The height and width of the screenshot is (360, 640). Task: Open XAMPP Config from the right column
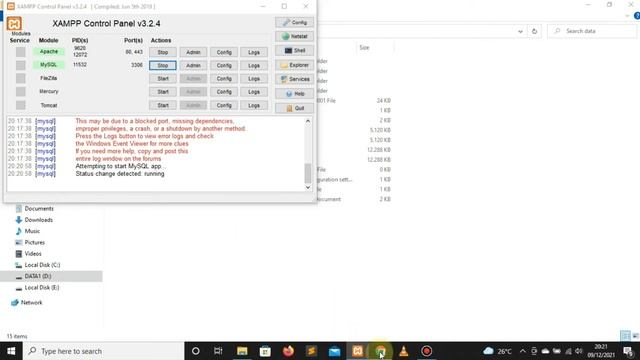(294, 22)
